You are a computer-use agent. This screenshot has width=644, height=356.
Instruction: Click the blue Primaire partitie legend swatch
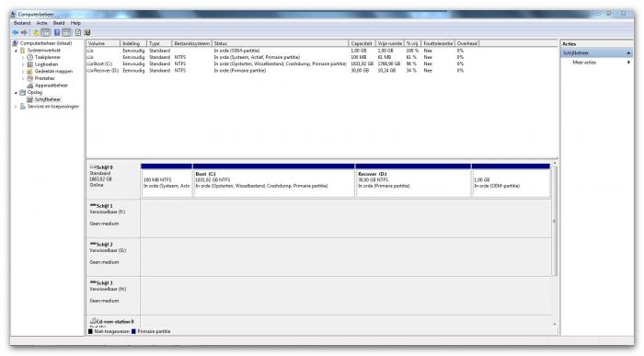click(x=133, y=331)
